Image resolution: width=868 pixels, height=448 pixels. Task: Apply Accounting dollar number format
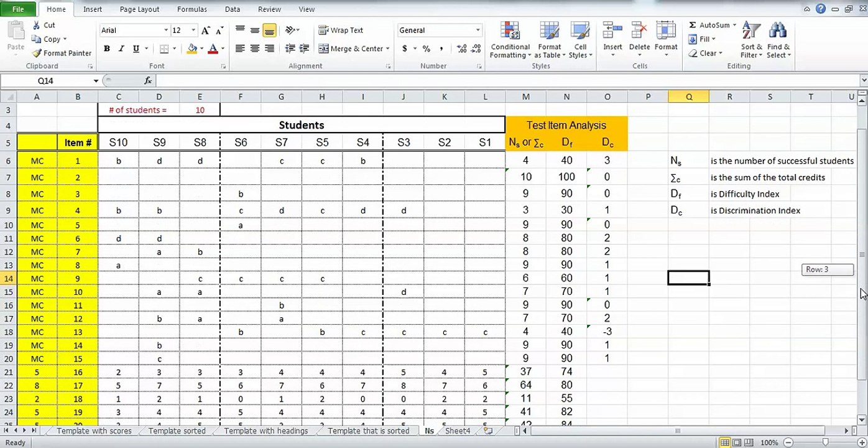coord(405,49)
